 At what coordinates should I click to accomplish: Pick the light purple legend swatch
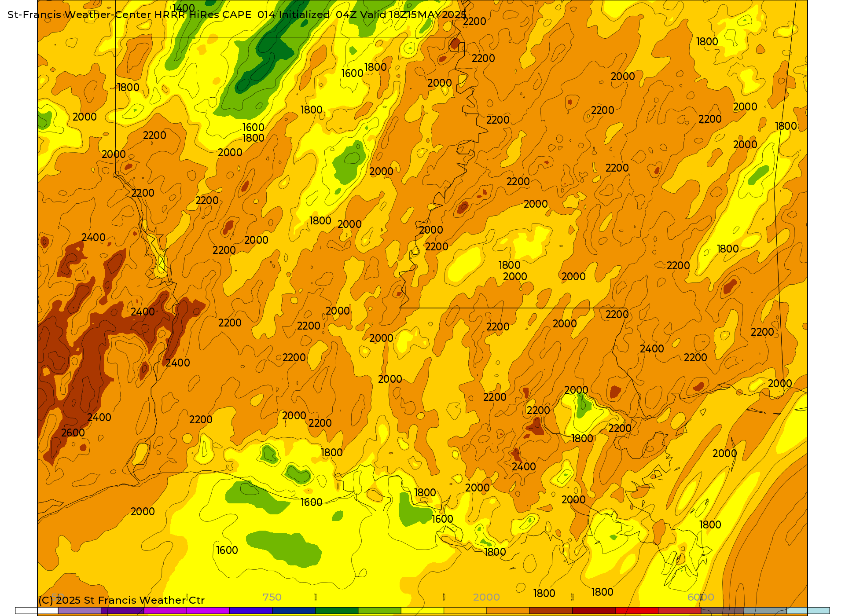pyautogui.click(x=80, y=611)
